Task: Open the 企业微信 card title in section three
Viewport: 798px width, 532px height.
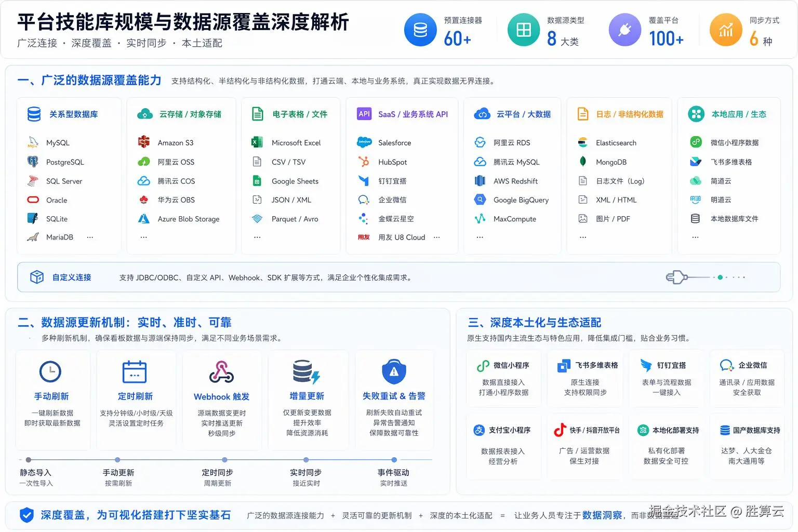Action: (x=753, y=365)
